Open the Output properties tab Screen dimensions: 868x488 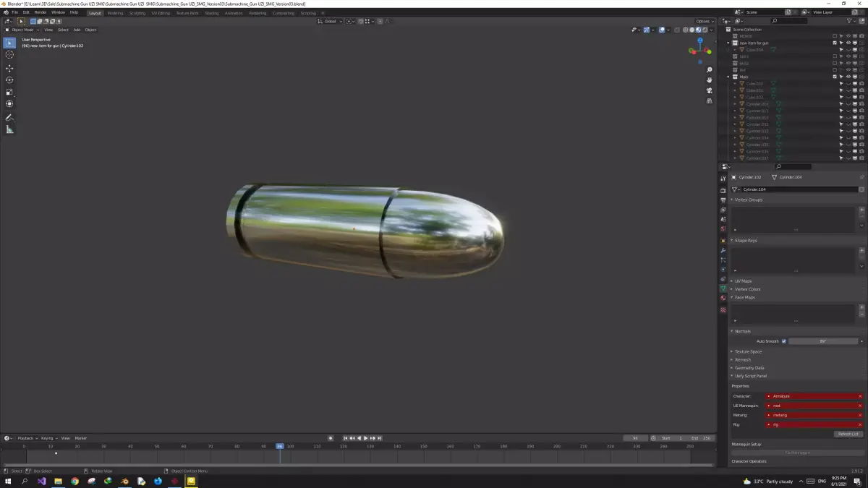(723, 200)
